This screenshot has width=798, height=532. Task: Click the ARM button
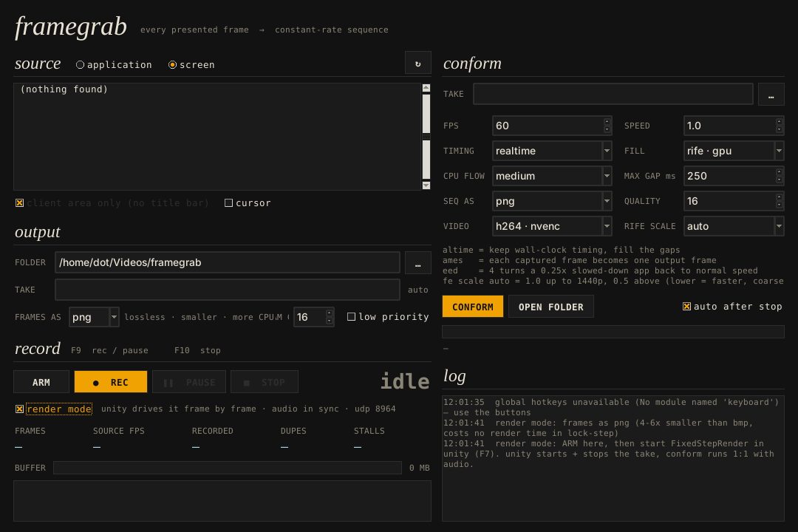(41, 382)
